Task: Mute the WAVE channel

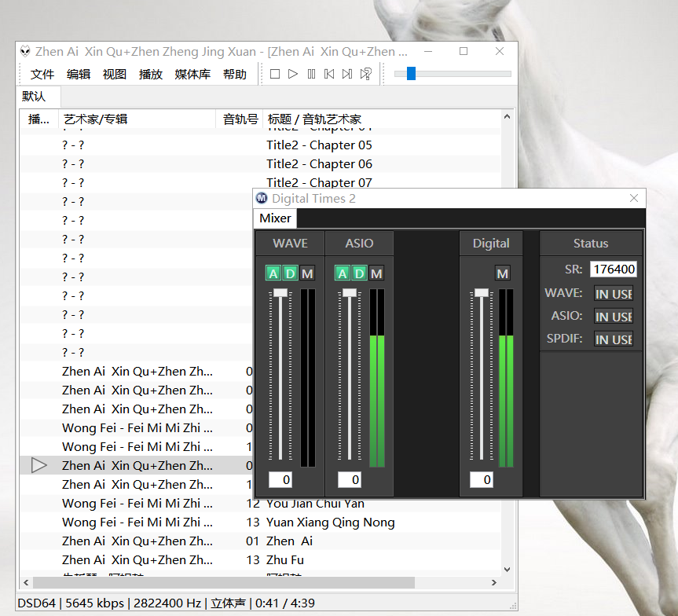Action: [x=307, y=273]
